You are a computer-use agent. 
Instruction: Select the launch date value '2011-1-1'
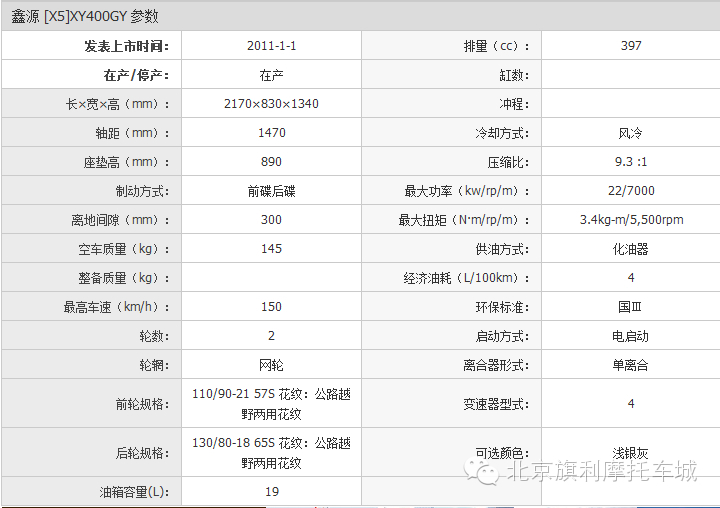(x=271, y=46)
